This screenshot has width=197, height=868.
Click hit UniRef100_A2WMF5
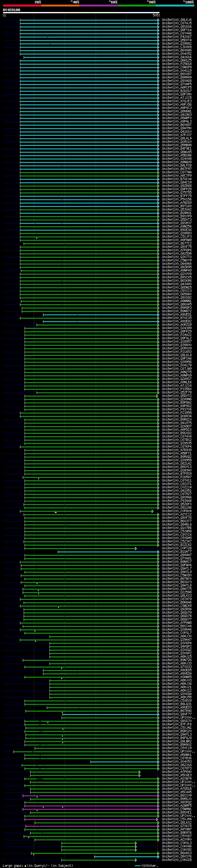click(x=176, y=806)
